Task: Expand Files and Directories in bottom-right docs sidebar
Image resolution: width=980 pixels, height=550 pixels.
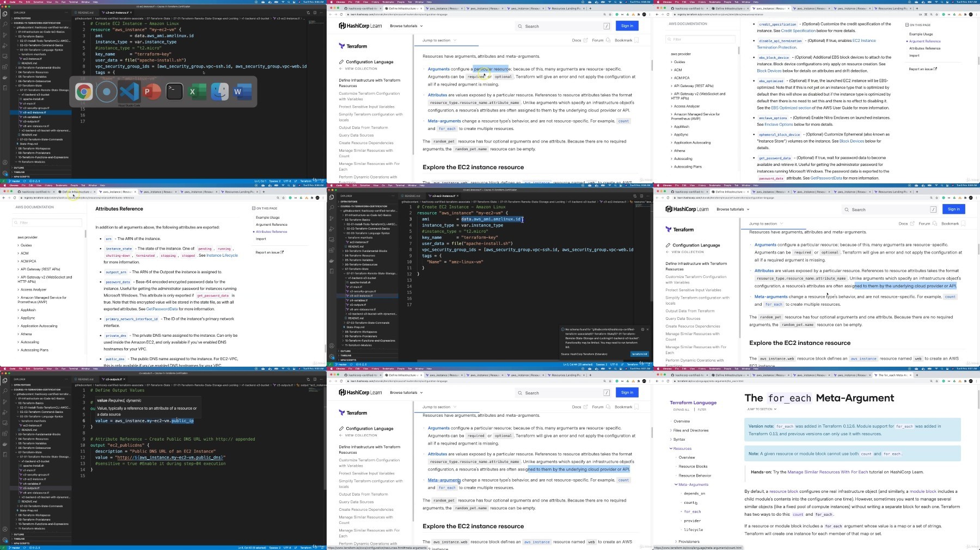Action: click(690, 430)
